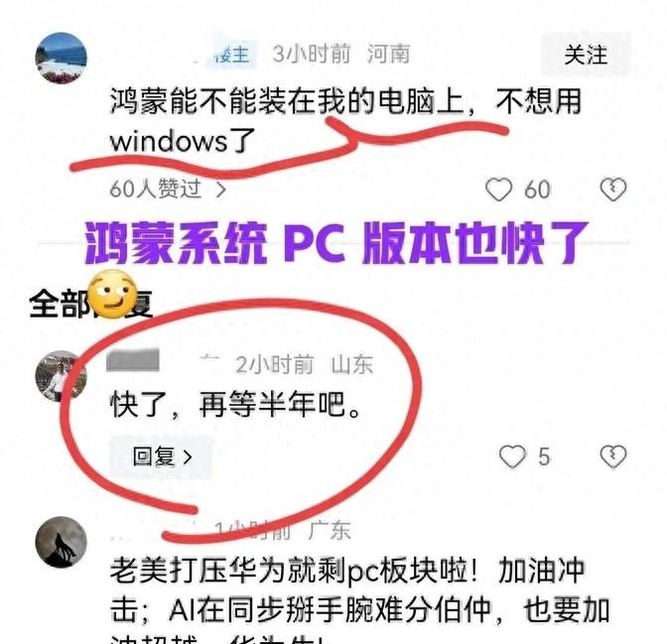Screen dimensions: 667x644
Task: Follow the original poster with 关注
Action: (586, 56)
